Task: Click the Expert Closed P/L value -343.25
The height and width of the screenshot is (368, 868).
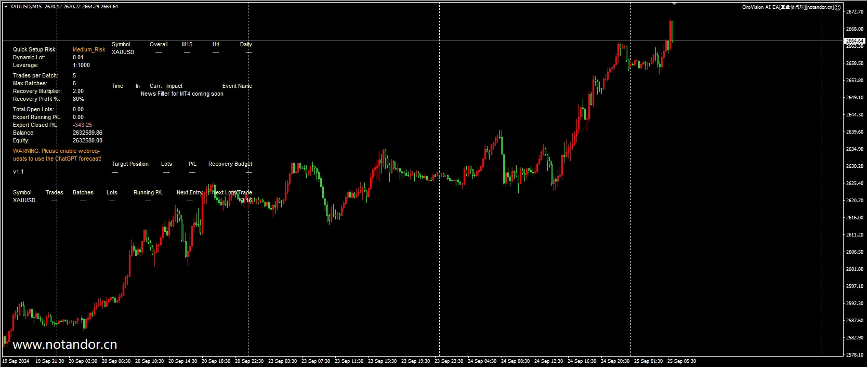Action: [82, 125]
